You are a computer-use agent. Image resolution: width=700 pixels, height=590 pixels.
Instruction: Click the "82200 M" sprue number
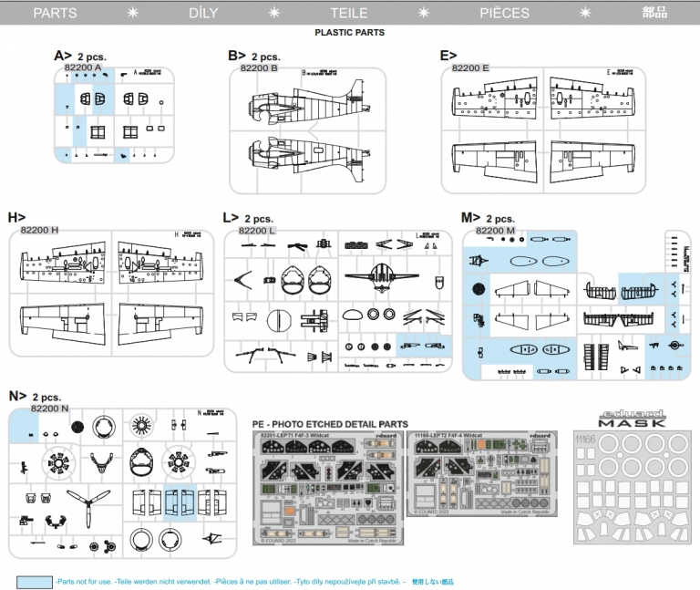coord(496,231)
